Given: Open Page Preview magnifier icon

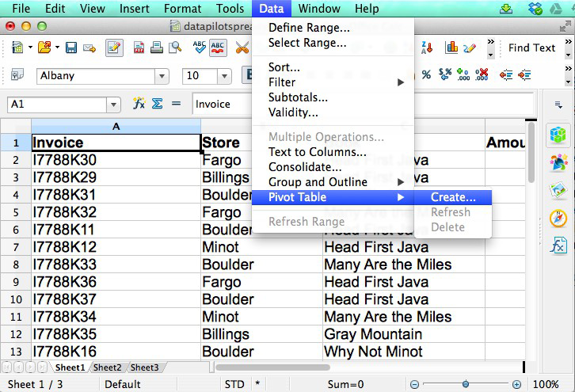Looking at the screenshot, I should [x=175, y=48].
